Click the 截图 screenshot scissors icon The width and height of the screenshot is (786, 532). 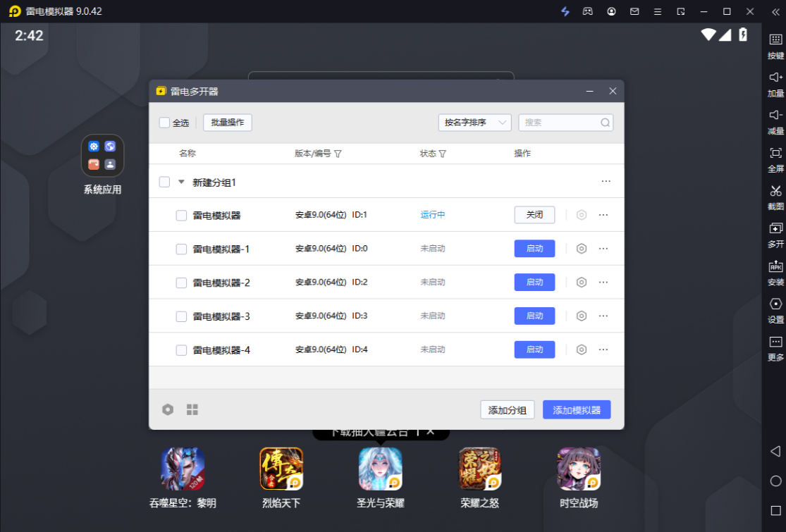tap(775, 191)
